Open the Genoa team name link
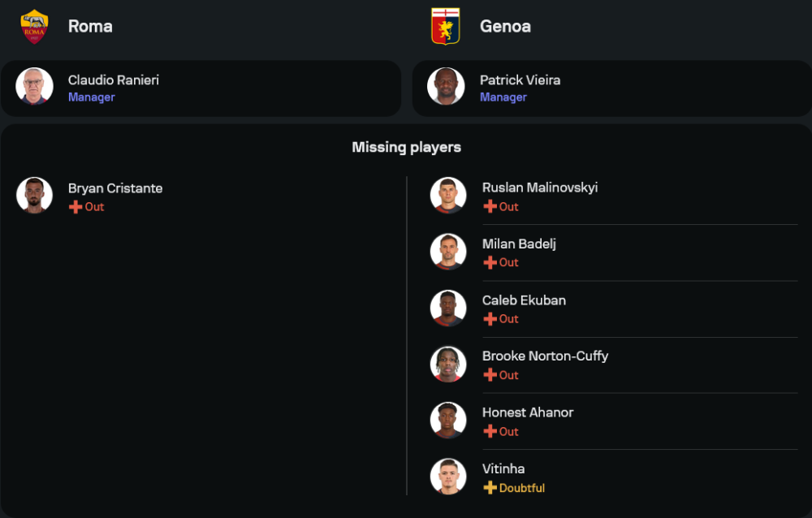 click(x=505, y=26)
